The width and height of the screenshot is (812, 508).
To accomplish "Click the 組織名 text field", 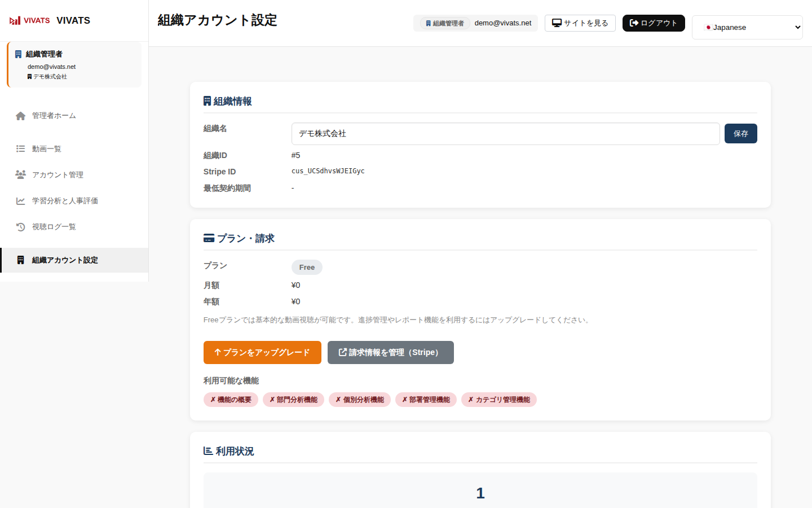I will [x=505, y=134].
